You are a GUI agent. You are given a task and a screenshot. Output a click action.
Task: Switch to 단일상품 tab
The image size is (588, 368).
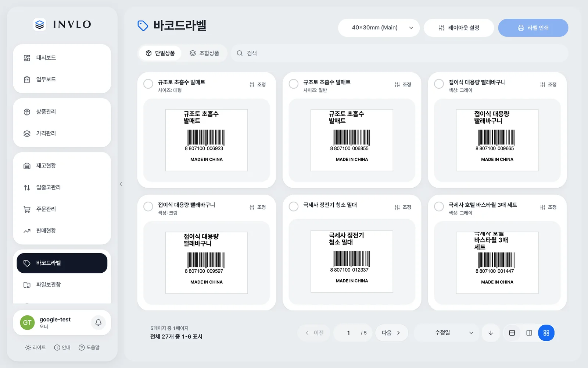tap(160, 53)
